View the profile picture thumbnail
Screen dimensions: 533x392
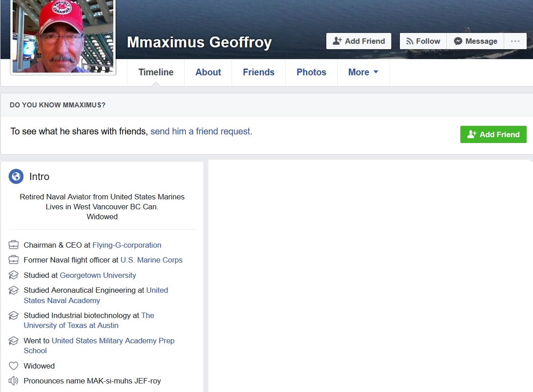(63, 36)
